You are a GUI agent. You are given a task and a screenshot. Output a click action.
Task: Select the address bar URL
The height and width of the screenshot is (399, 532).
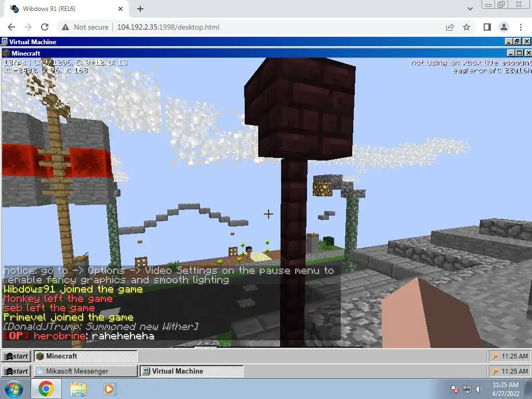click(x=168, y=27)
